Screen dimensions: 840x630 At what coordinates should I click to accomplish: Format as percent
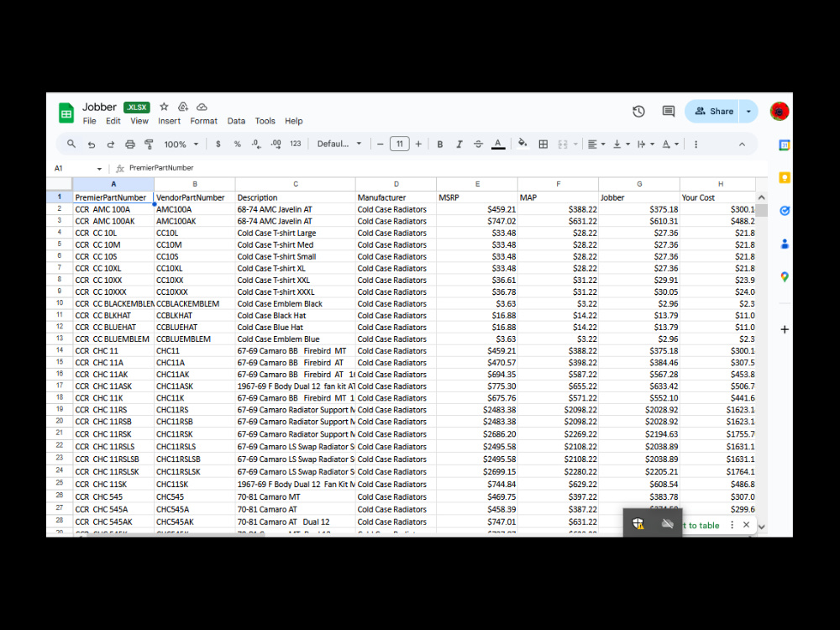click(x=238, y=144)
